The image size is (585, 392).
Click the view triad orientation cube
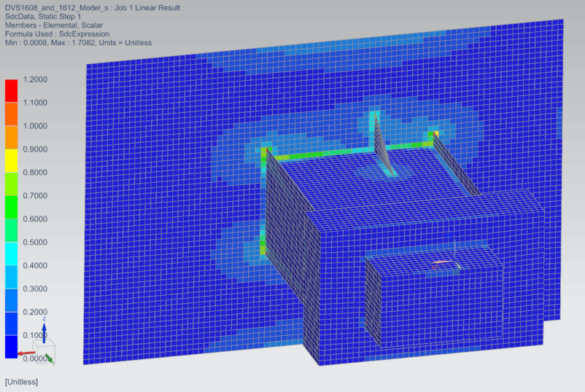pos(44,351)
